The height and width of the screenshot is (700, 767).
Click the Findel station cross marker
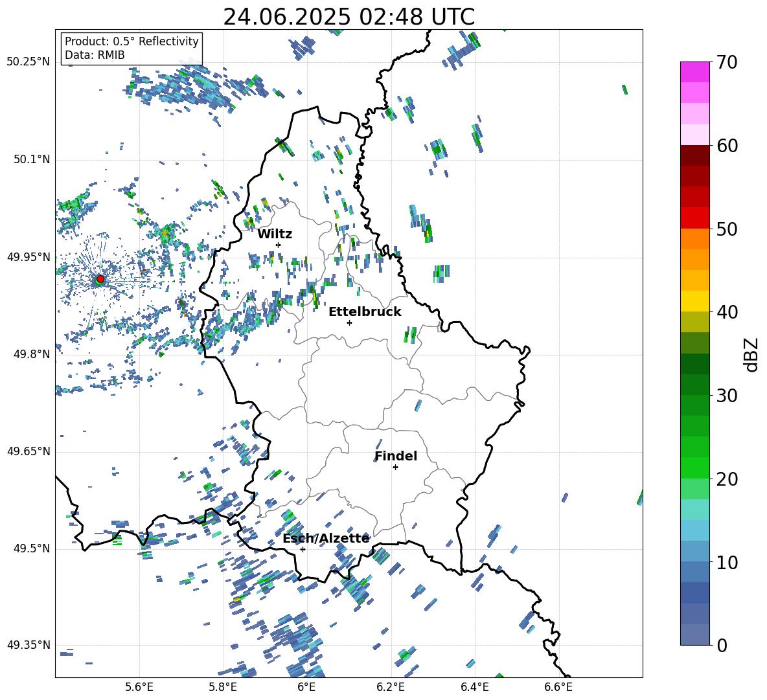[x=395, y=468]
